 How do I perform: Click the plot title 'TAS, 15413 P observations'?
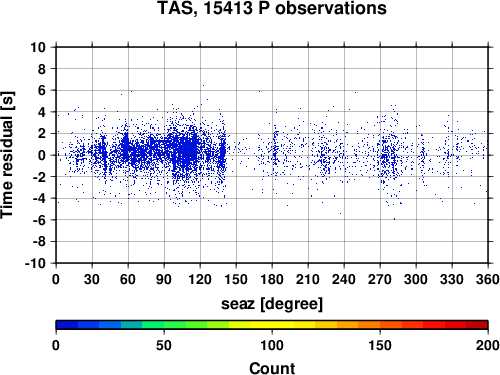(x=272, y=8)
